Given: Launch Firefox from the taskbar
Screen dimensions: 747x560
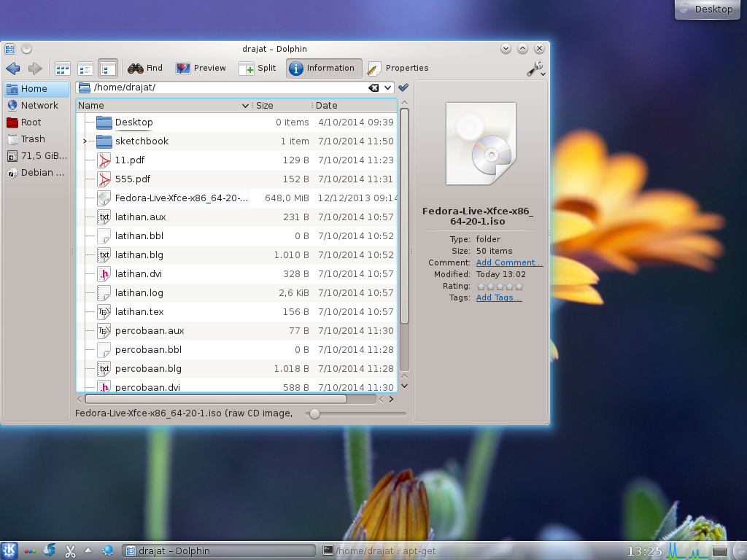Looking at the screenshot, I should coord(50,551).
